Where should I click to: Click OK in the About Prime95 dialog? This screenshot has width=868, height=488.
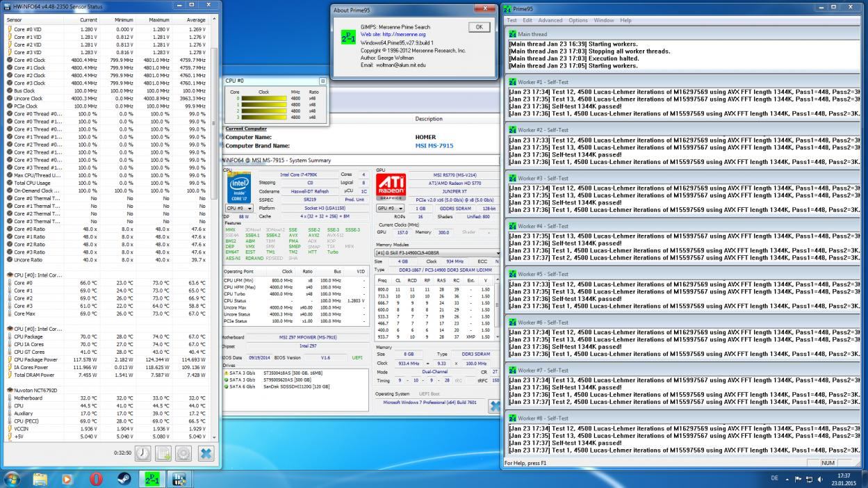tap(478, 26)
